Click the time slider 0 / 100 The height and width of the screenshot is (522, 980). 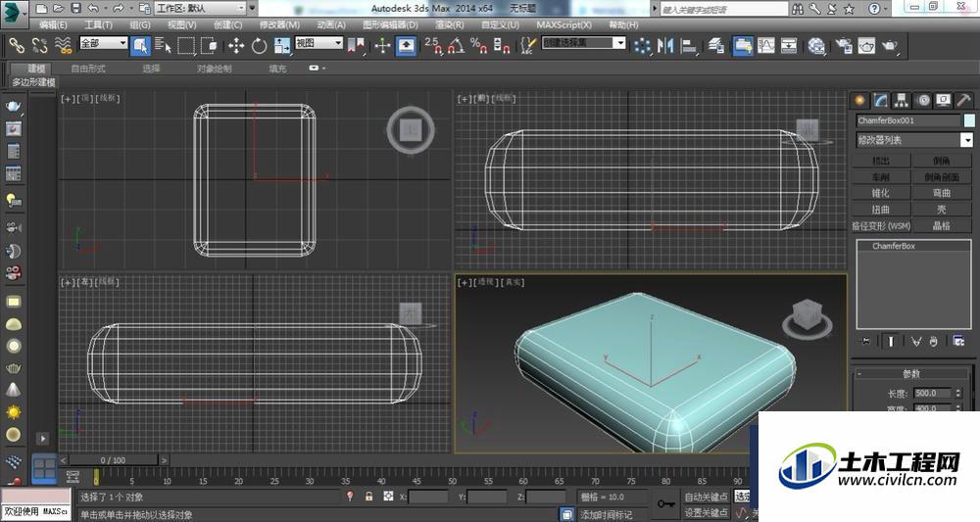[113, 460]
